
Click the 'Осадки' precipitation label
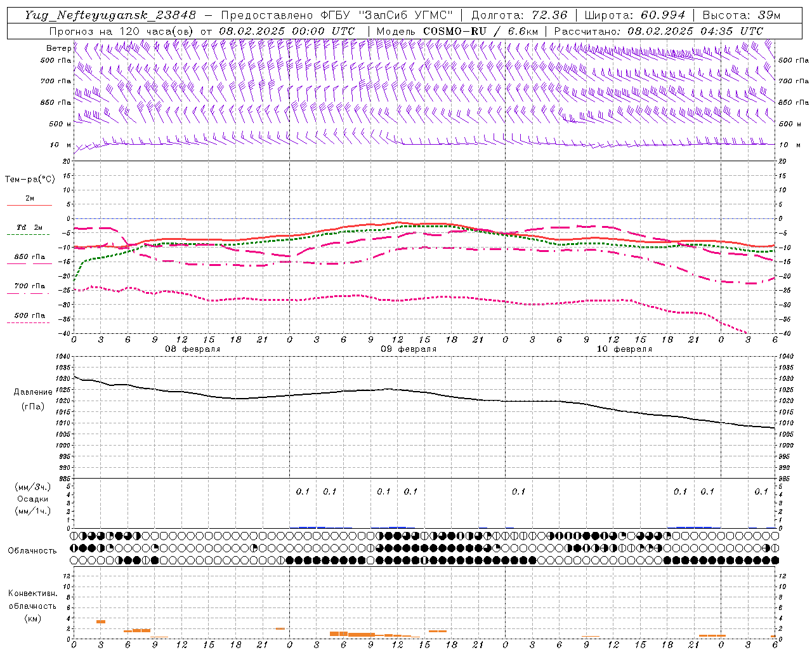32,499
